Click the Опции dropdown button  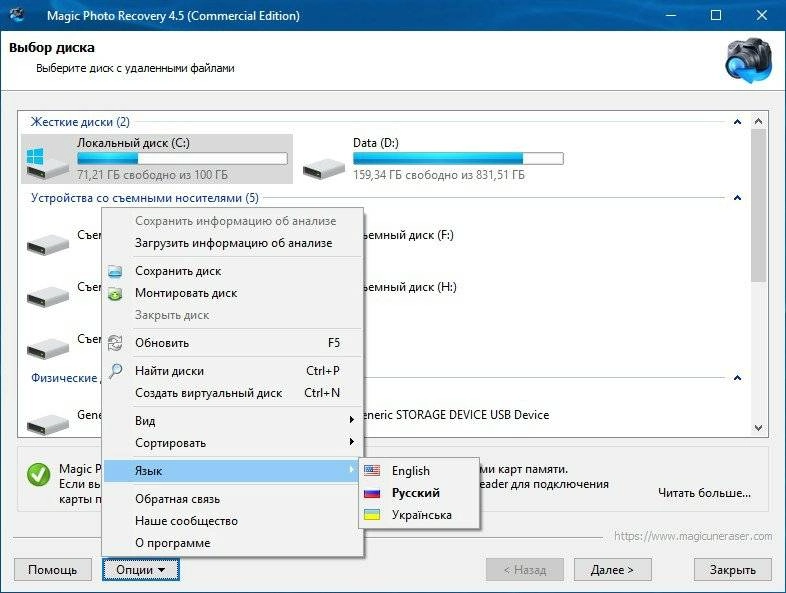click(x=141, y=570)
